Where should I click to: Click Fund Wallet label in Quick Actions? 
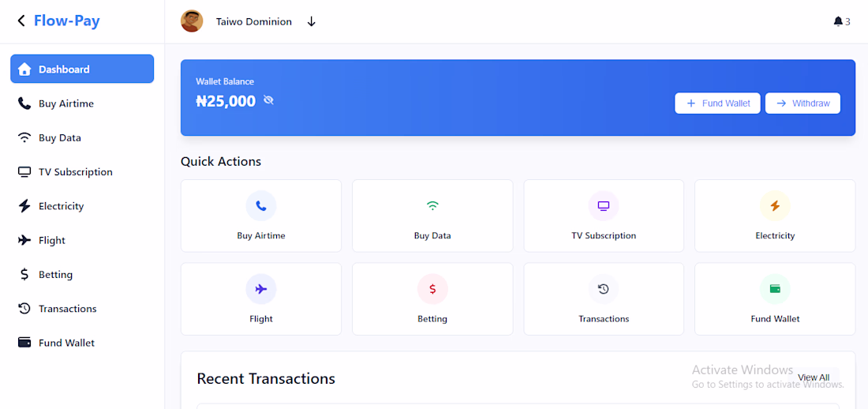pyautogui.click(x=775, y=319)
